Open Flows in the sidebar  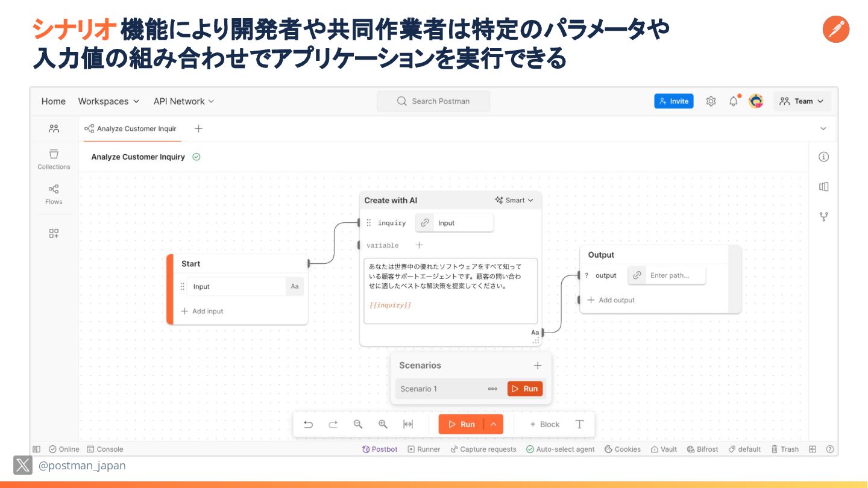(x=54, y=195)
